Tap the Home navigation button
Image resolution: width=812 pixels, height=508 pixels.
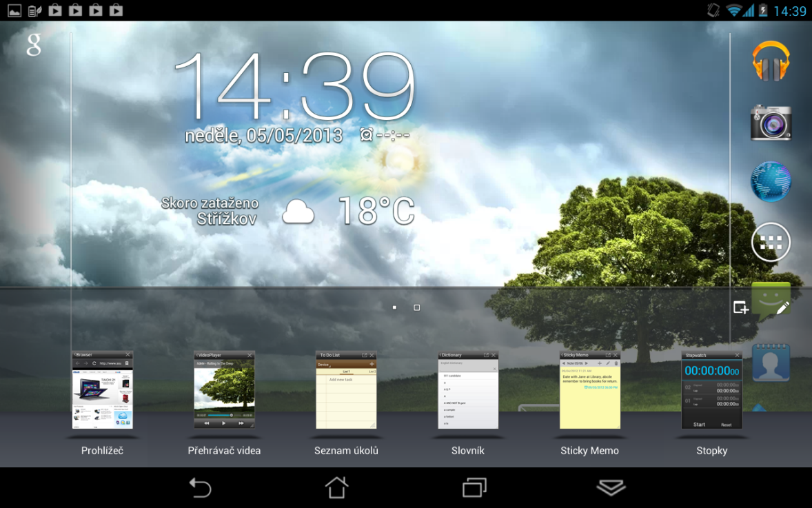pyautogui.click(x=336, y=487)
